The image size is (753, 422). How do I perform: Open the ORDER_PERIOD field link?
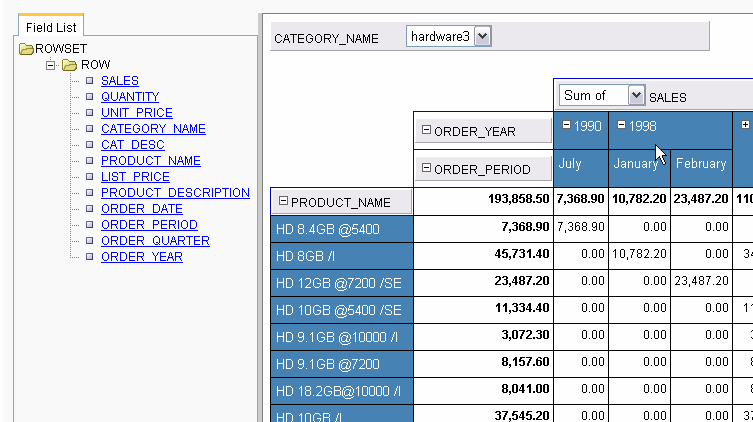coord(149,225)
